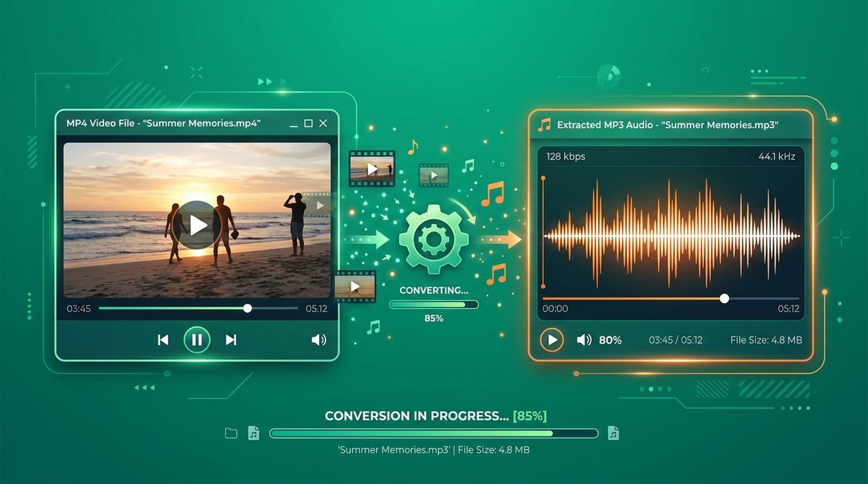Screen dimensions: 868x484
Task: Click the orange music note icon in MP3 title
Action: click(545, 124)
